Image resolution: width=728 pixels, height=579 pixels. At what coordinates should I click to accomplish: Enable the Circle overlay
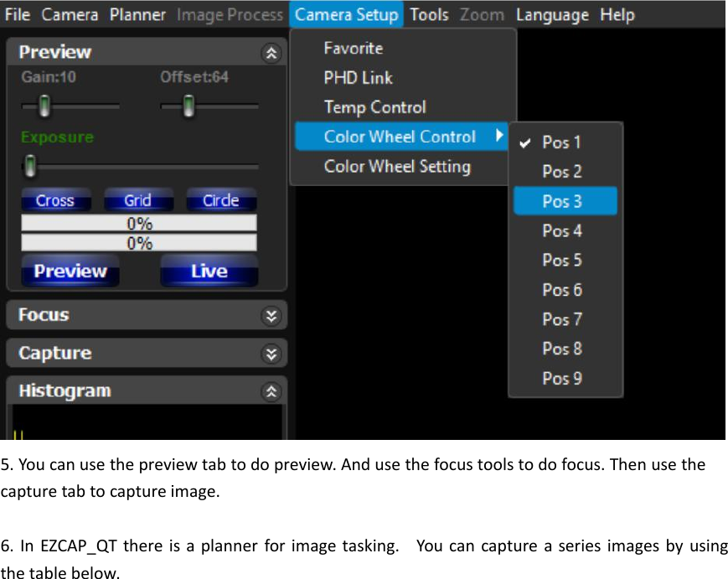220,200
